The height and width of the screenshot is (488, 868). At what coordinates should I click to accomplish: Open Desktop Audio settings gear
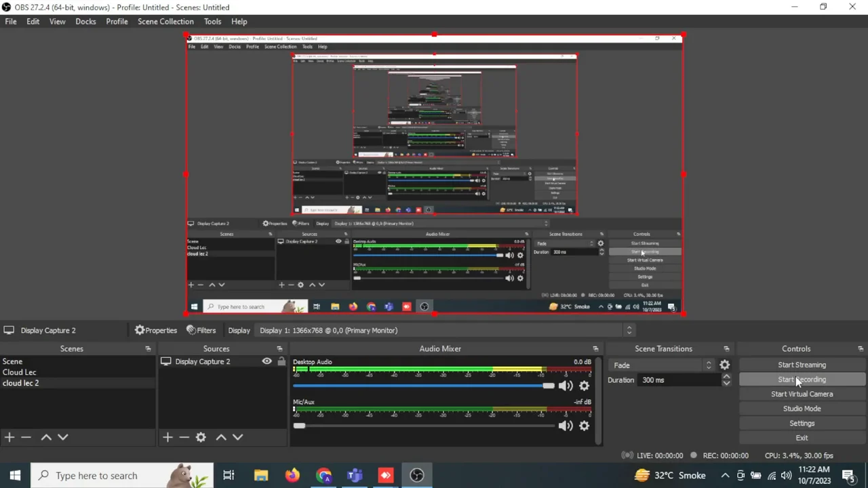[x=584, y=386]
